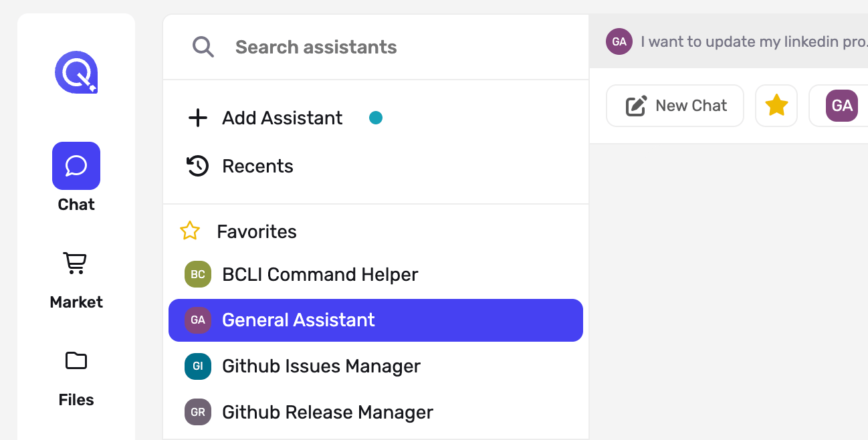Image resolution: width=868 pixels, height=440 pixels.
Task: Start a New Chat
Action: (675, 106)
